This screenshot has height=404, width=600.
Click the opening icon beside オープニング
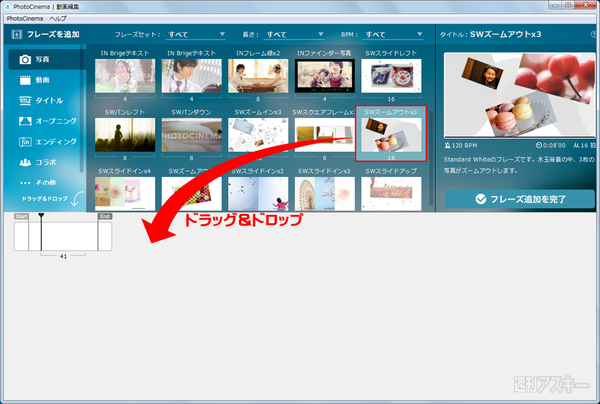[x=25, y=121]
